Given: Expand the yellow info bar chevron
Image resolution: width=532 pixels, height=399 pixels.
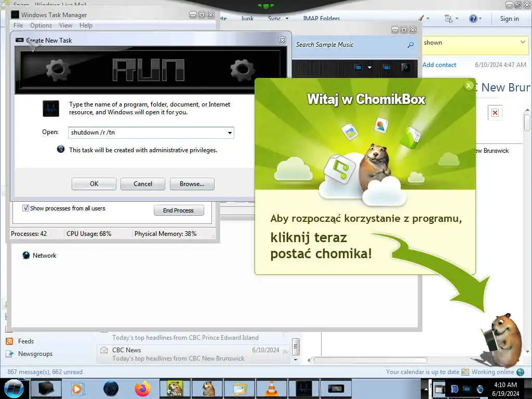Looking at the screenshot, I should tap(523, 42).
